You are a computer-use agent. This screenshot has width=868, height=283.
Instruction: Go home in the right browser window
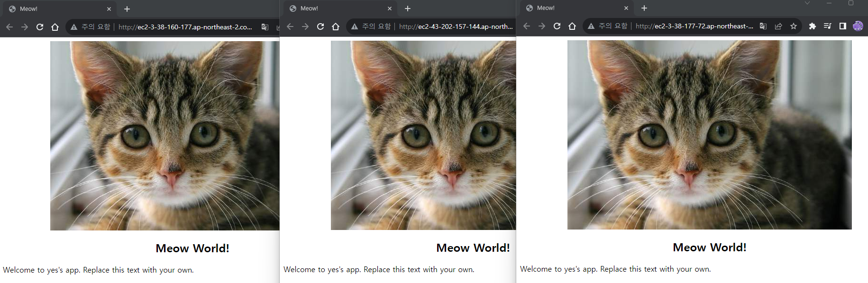pos(572,26)
